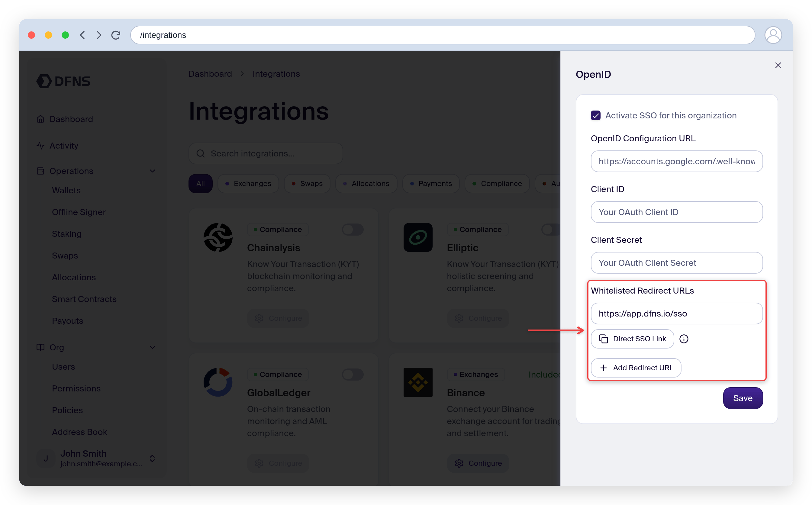
Task: Focus the Client Secret field
Action: click(x=677, y=263)
